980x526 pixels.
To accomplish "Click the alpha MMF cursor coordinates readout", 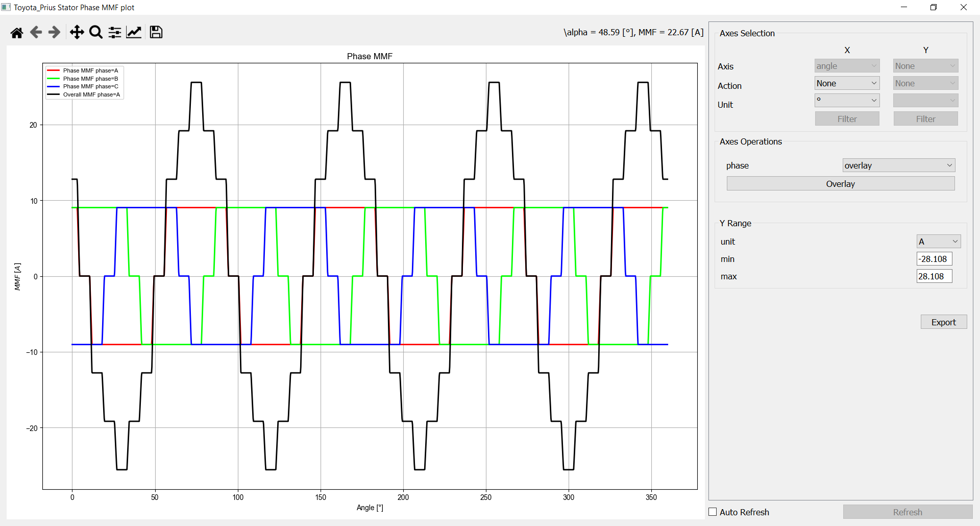I will click(x=633, y=32).
